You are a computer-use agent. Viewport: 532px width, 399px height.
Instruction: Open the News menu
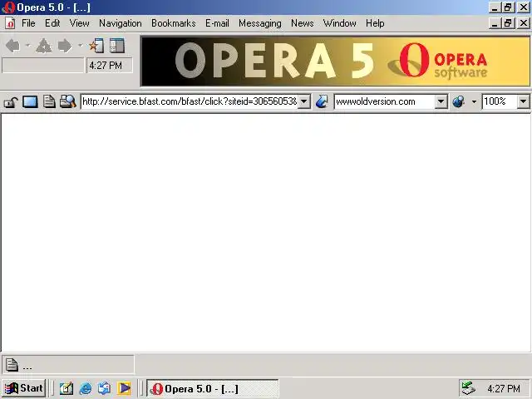tap(302, 23)
